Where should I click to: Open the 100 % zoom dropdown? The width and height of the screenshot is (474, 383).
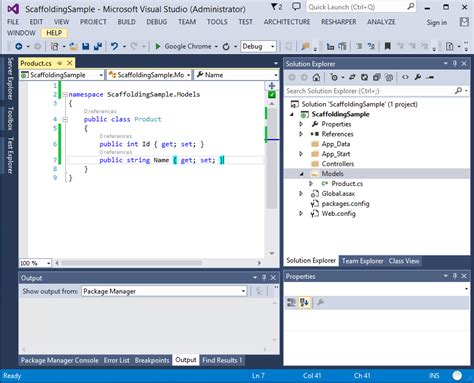35,263
